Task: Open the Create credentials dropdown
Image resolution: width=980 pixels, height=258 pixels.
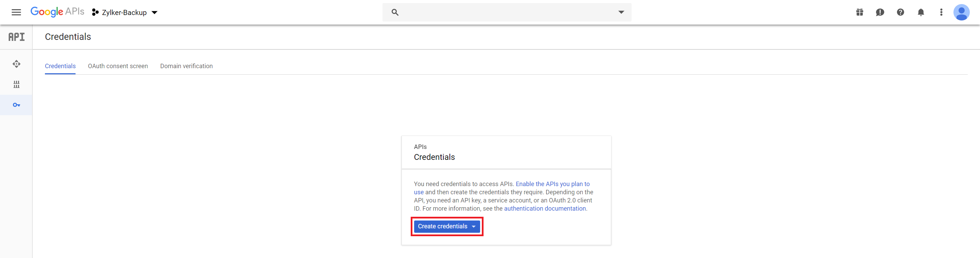Action: [447, 226]
